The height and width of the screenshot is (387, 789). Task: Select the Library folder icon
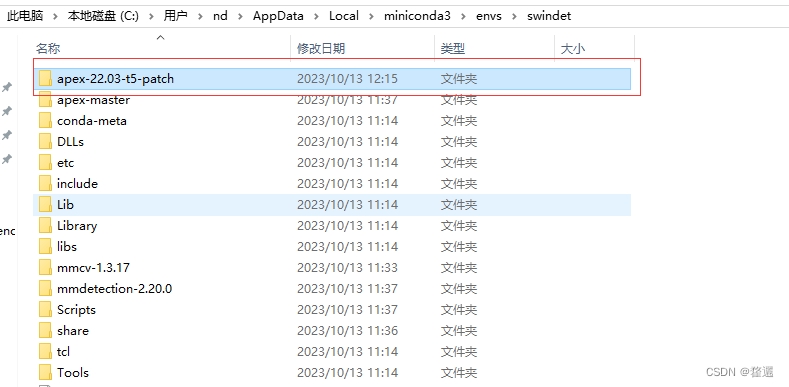[x=45, y=225]
